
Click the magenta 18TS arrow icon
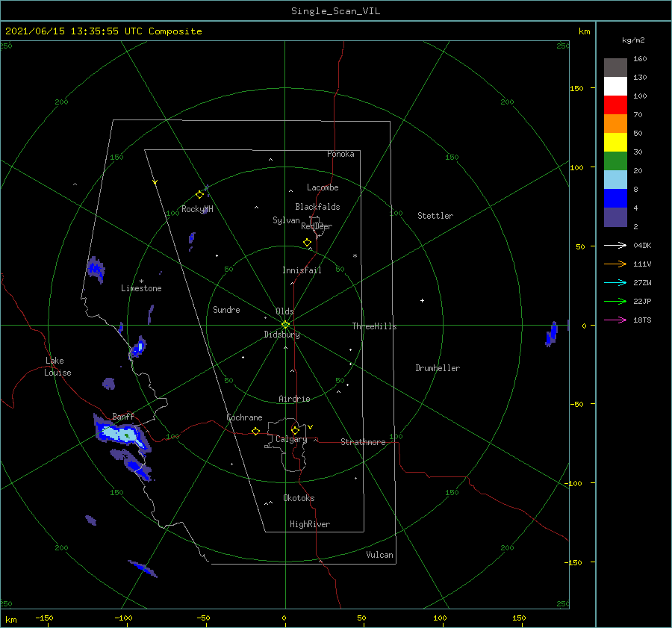(x=615, y=320)
